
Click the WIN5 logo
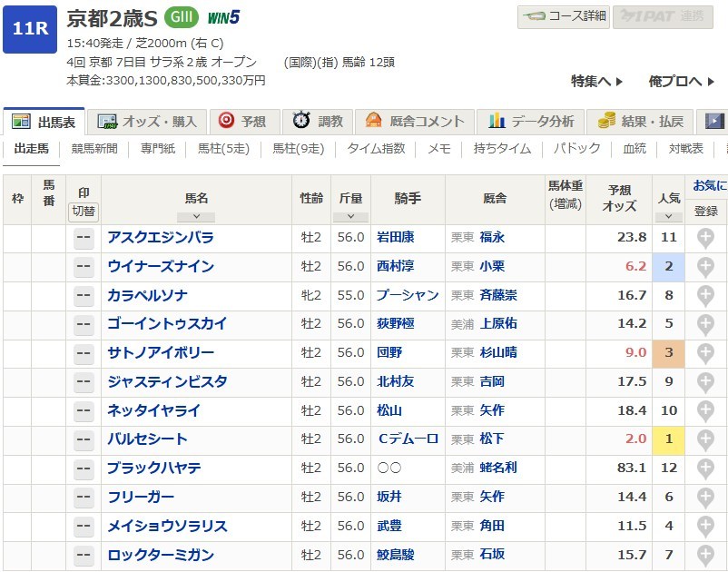tap(222, 17)
